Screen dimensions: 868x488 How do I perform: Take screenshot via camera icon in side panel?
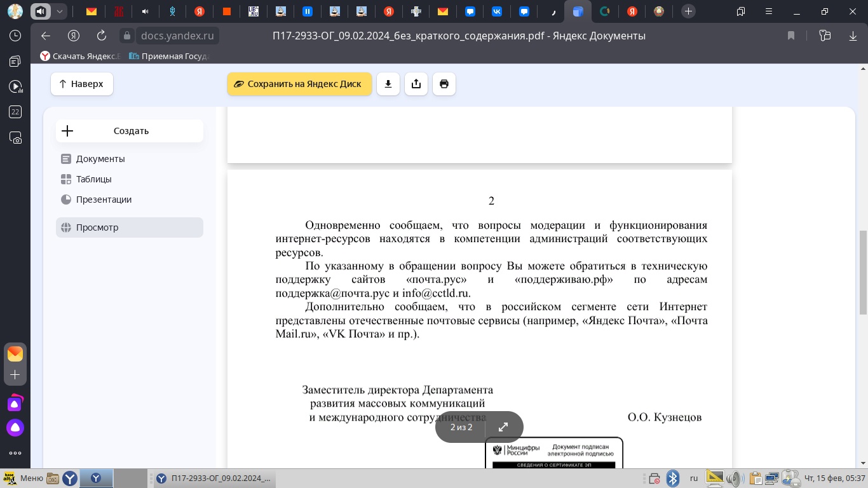[x=15, y=137]
